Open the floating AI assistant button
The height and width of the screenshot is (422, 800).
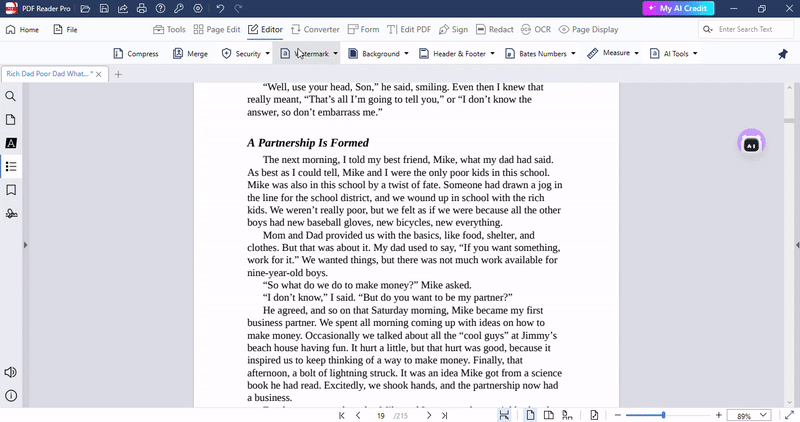[x=751, y=143]
